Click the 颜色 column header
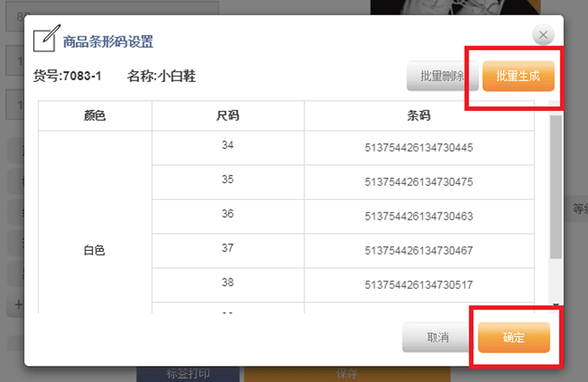Screen dimensions: 588x382 point(95,116)
